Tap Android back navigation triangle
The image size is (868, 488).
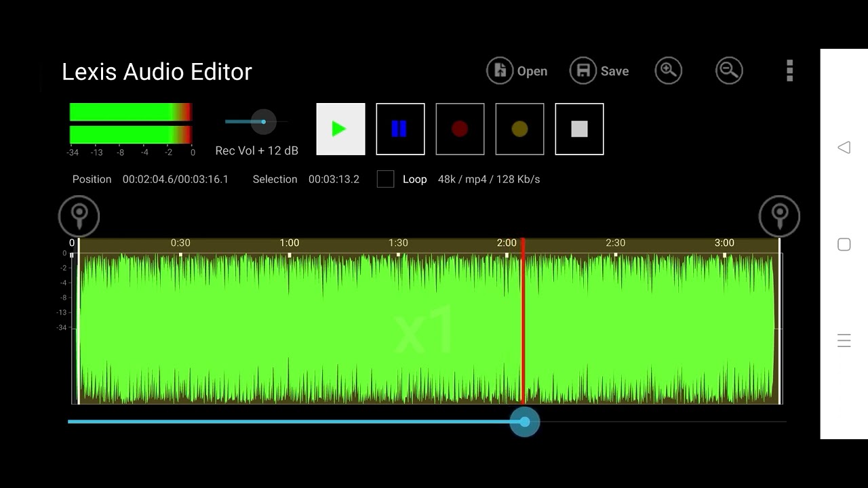tap(844, 147)
